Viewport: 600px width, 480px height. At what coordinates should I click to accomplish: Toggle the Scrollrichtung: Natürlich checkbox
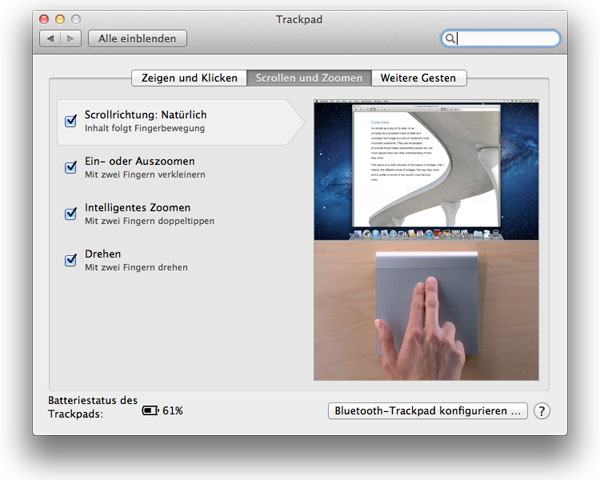[x=71, y=121]
